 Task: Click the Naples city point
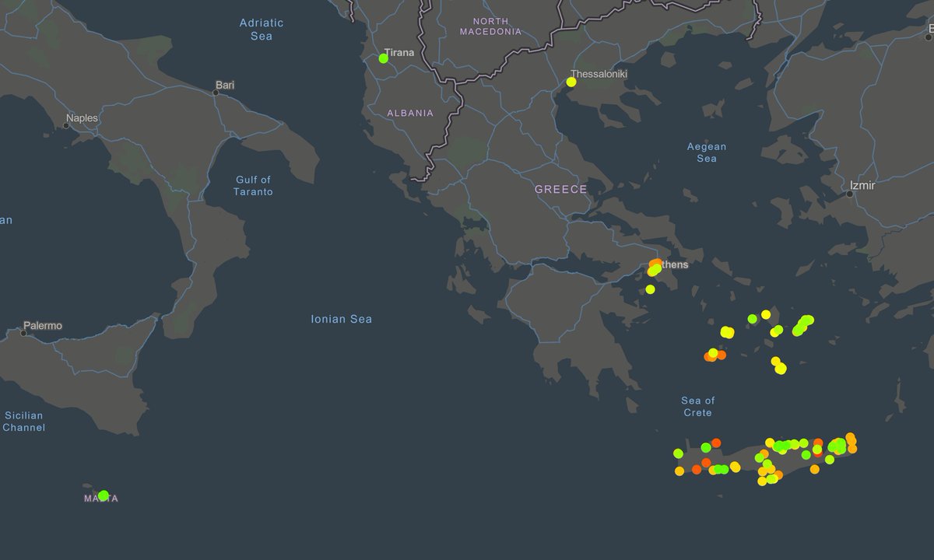65,125
